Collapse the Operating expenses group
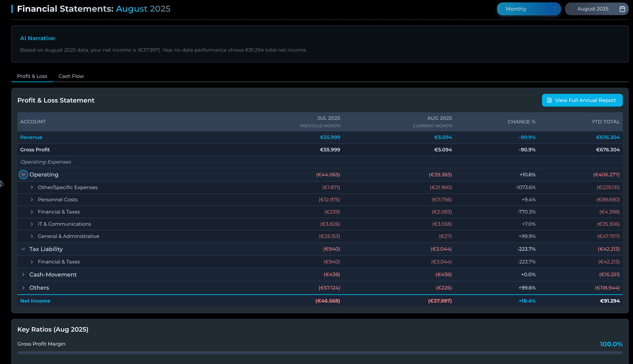 23,175
